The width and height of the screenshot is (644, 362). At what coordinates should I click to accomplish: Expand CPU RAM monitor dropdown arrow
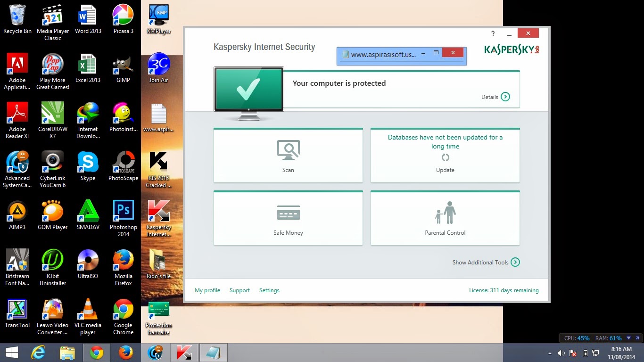click(x=628, y=338)
